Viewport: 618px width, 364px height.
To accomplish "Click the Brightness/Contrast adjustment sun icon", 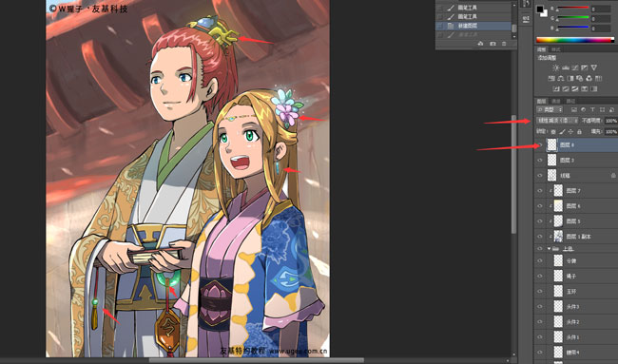I will (x=556, y=67).
